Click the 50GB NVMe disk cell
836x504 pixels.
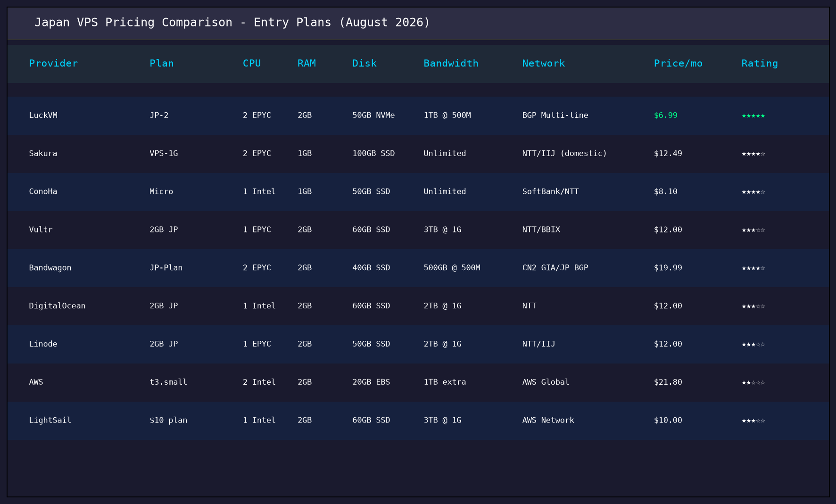click(373, 115)
